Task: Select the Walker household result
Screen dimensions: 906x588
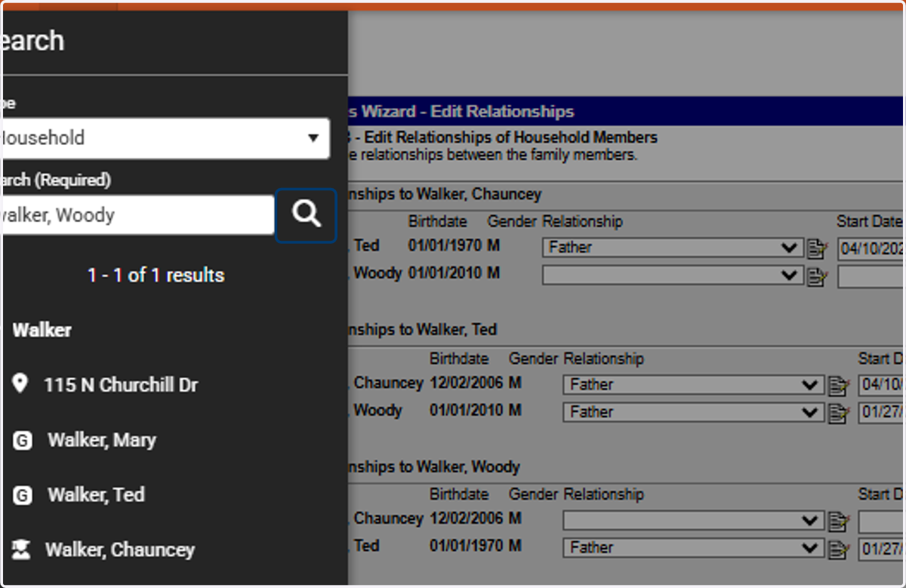Action: (x=42, y=330)
